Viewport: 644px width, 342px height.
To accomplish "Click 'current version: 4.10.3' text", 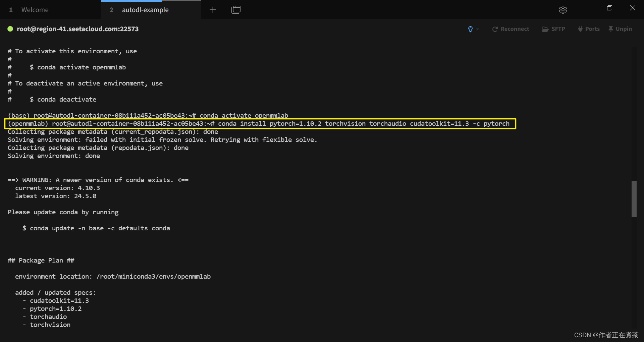I will [57, 188].
